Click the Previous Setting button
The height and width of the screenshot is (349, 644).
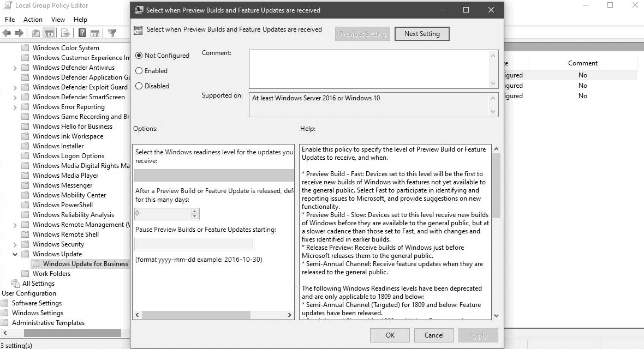coord(362,34)
